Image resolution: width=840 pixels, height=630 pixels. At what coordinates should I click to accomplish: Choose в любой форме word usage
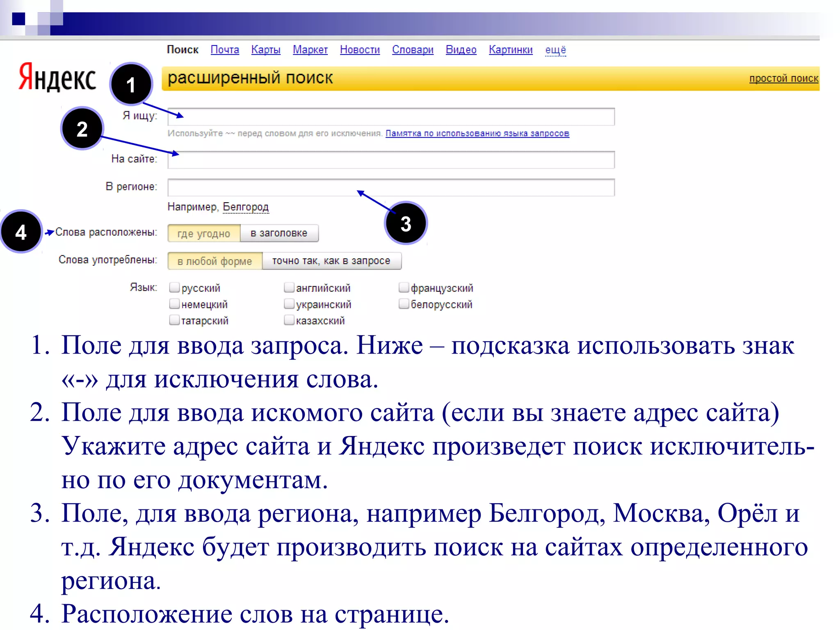pyautogui.click(x=215, y=261)
